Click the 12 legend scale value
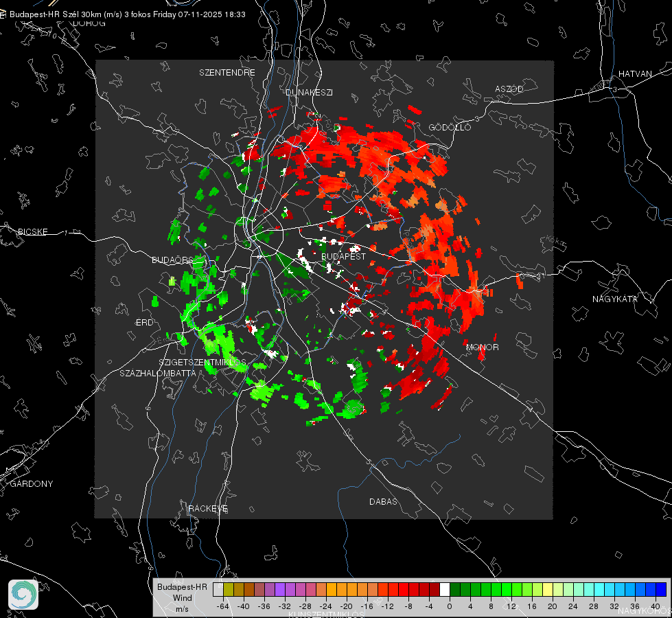The width and height of the screenshot is (672, 618). (x=511, y=606)
